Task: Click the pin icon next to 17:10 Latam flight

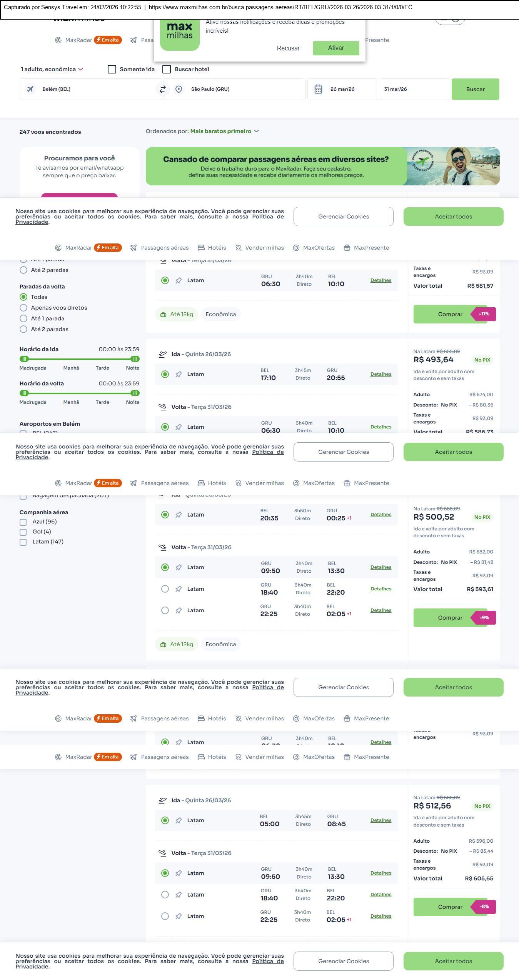Action: tap(179, 374)
